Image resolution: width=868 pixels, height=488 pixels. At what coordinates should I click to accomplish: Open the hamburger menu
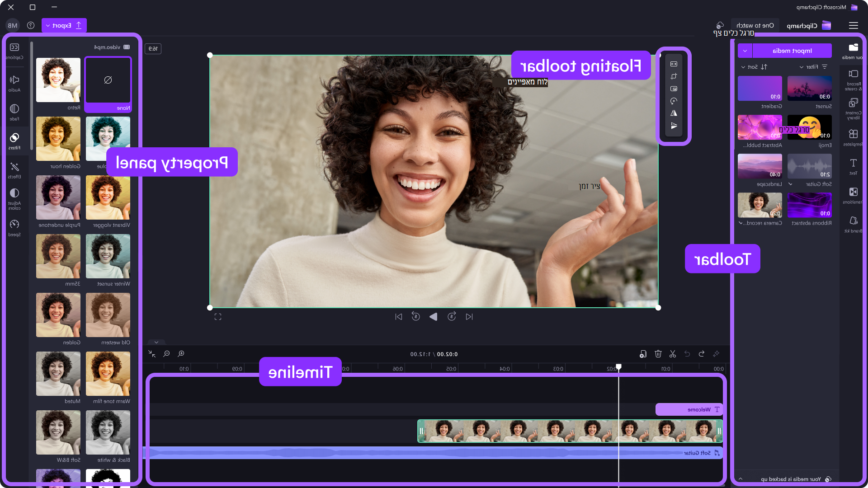coord(853,25)
